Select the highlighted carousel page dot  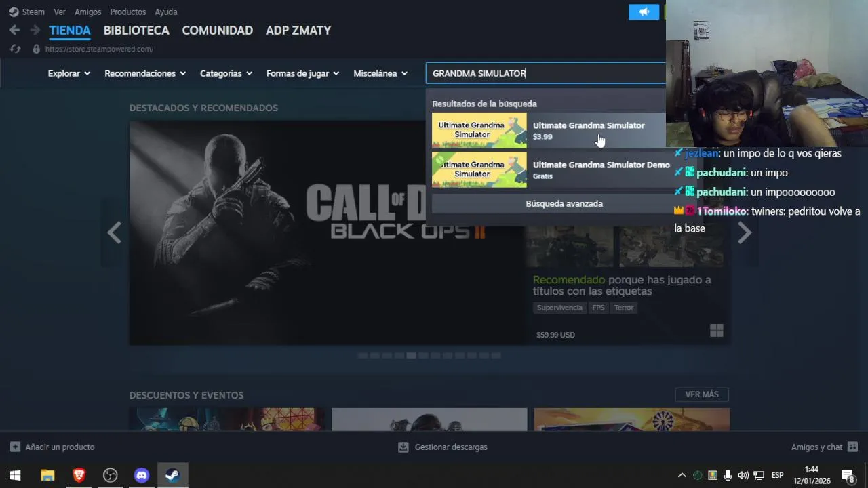[411, 355]
